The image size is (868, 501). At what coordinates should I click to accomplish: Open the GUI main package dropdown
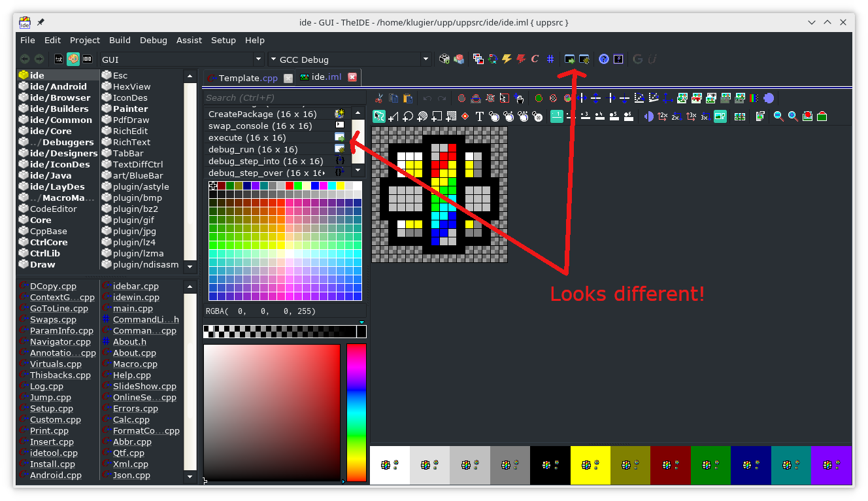point(259,60)
